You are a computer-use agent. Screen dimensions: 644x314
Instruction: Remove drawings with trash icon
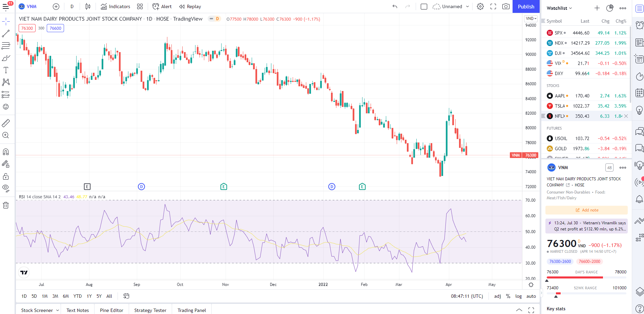tap(6, 205)
